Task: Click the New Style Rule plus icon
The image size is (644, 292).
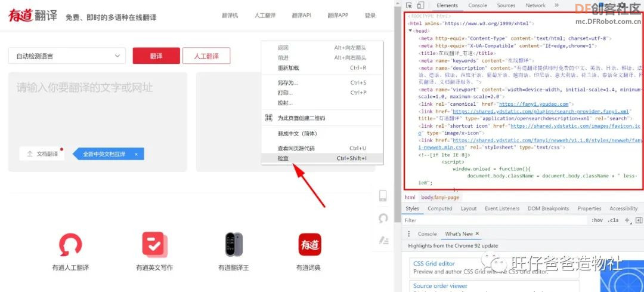Action: pyautogui.click(x=627, y=220)
